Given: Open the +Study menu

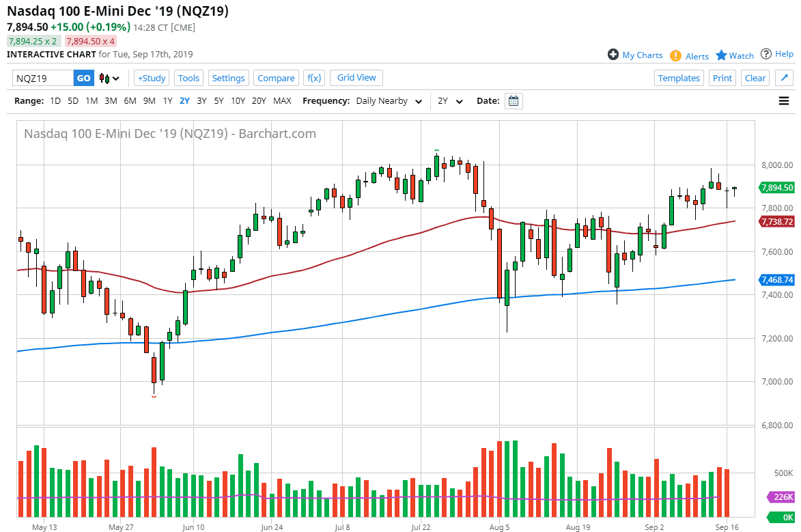Looking at the screenshot, I should (152, 78).
